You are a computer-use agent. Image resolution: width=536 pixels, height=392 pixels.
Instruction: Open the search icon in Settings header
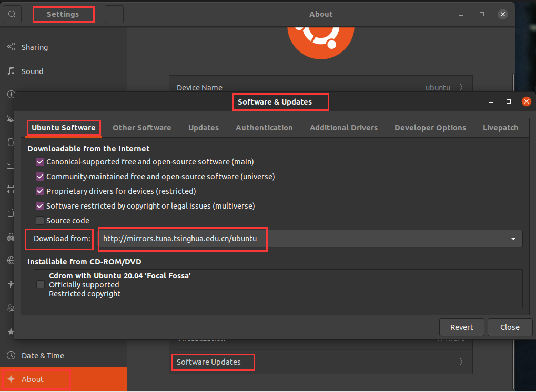click(12, 14)
